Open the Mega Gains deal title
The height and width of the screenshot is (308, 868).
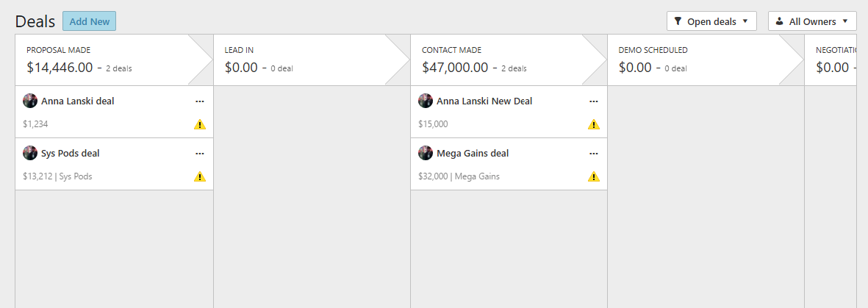472,154
